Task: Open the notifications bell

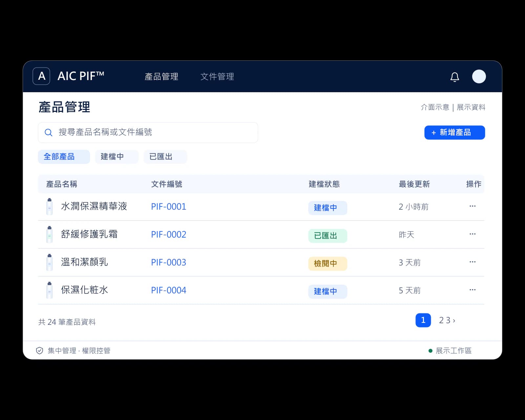Action: pyautogui.click(x=455, y=77)
